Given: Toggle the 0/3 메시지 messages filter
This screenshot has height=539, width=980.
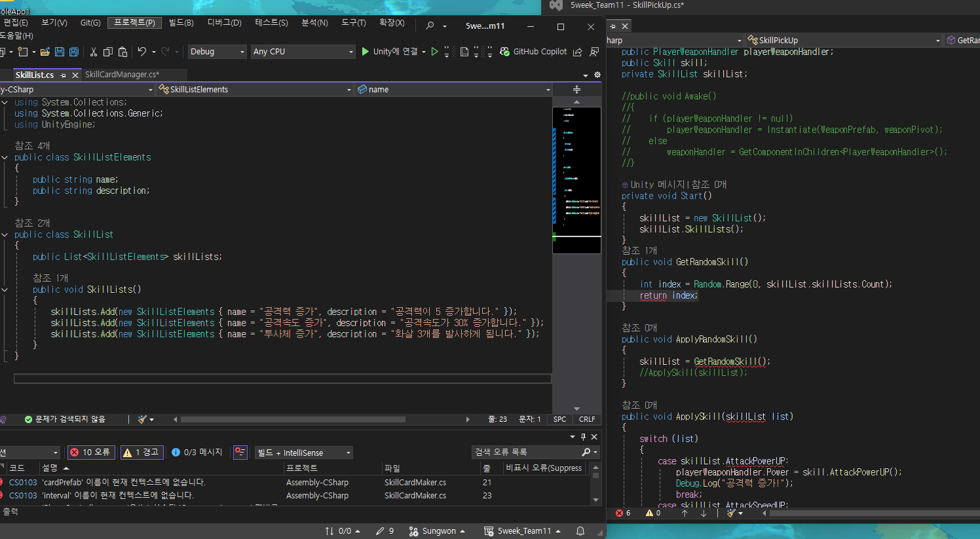Looking at the screenshot, I should (197, 453).
